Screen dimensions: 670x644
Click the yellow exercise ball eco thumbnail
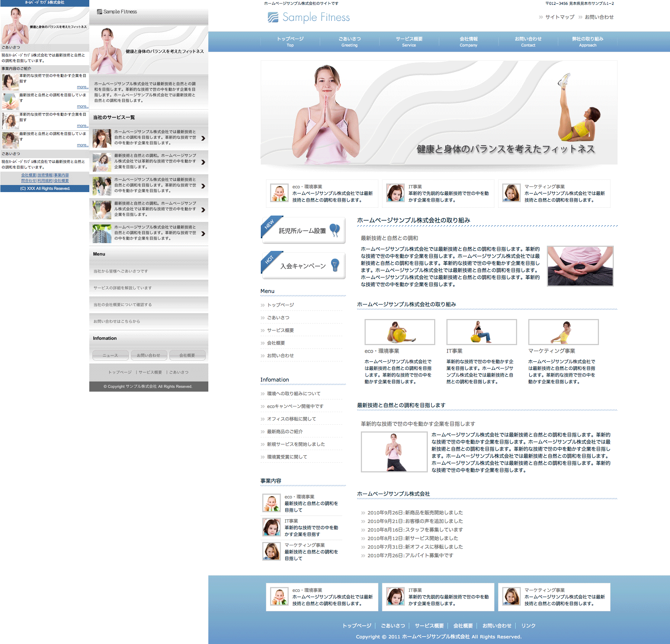point(400,332)
